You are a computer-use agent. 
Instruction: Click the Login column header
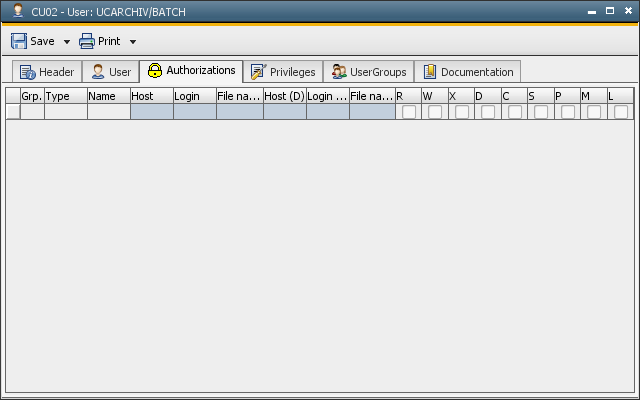point(195,96)
